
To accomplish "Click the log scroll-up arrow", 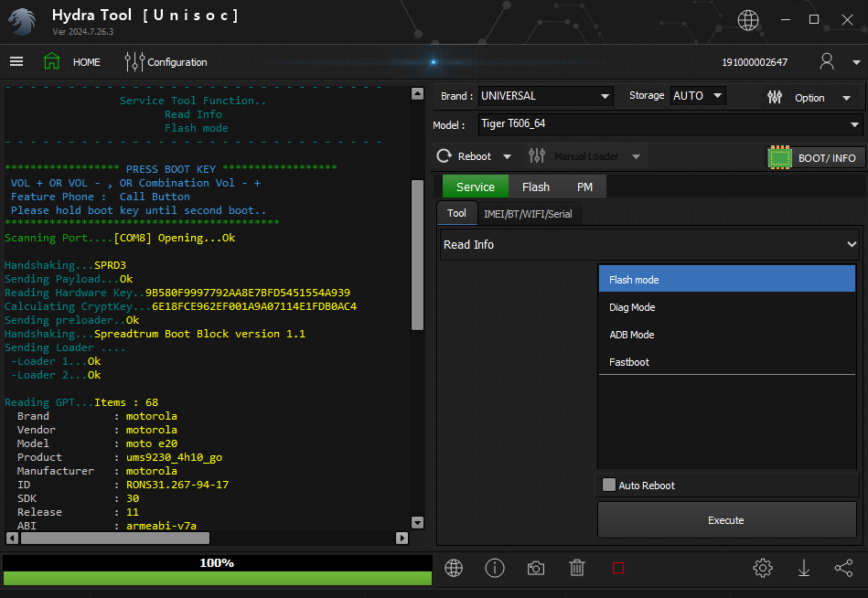I will click(418, 93).
